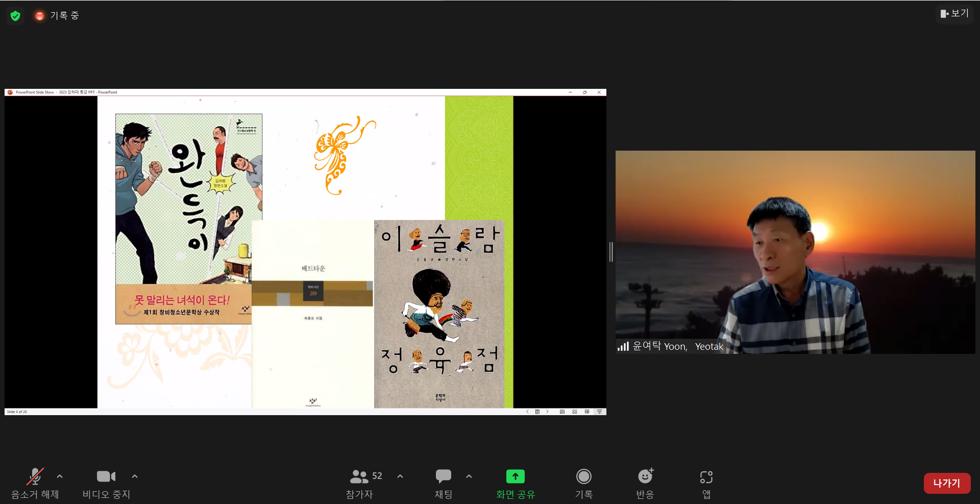
Task: Leave the meeting with 나가기
Action: (947, 483)
